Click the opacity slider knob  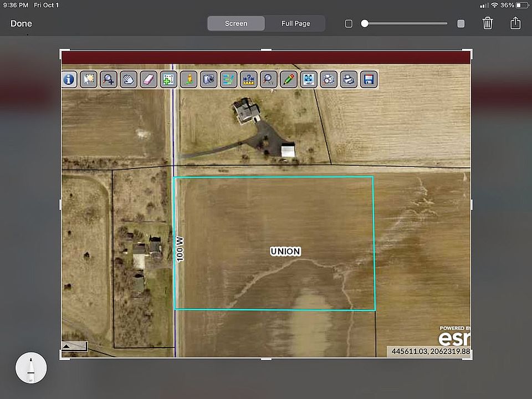click(365, 23)
